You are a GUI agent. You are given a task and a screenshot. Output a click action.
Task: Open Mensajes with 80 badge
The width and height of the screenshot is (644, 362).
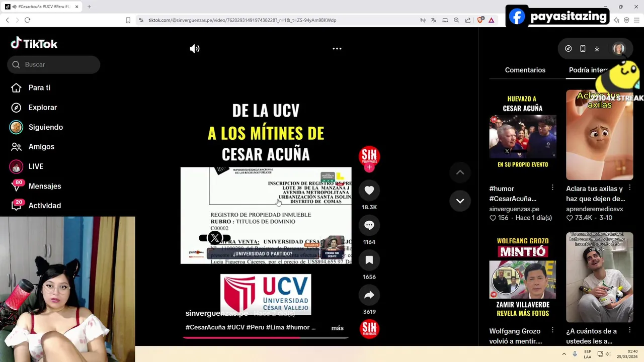(35, 186)
